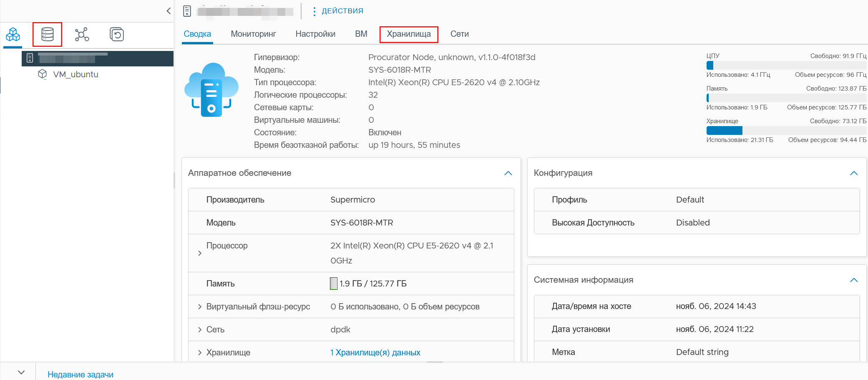Click the memory usage indicator icon
This screenshot has height=380, width=868.
(334, 284)
